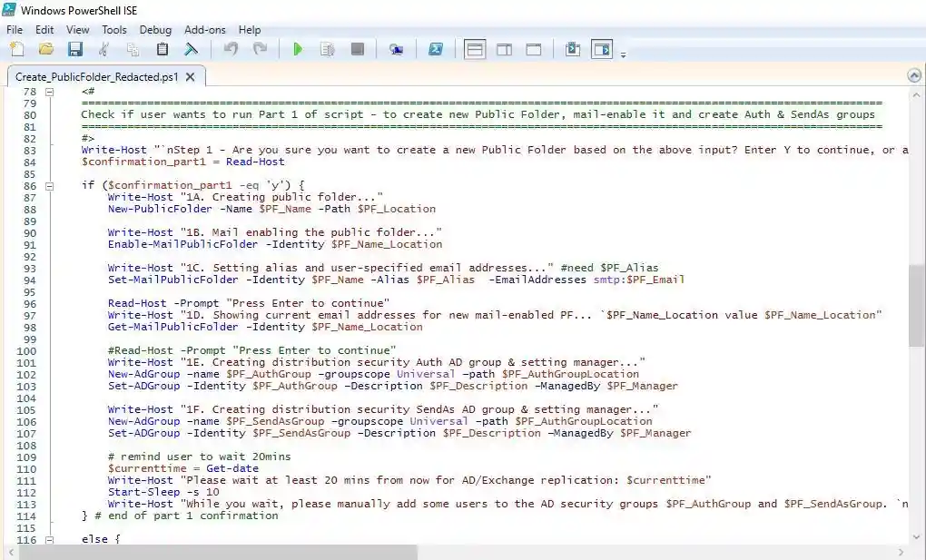926x560 pixels.
Task: Open the View menu
Action: pos(77,30)
